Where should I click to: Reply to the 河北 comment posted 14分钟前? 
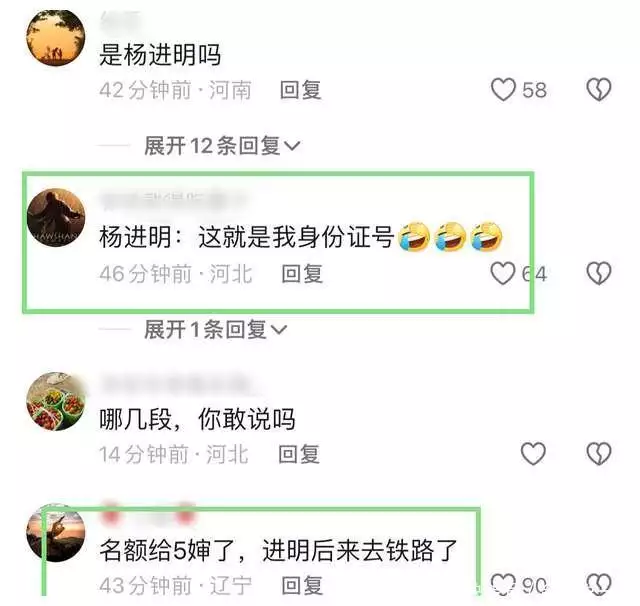[299, 454]
